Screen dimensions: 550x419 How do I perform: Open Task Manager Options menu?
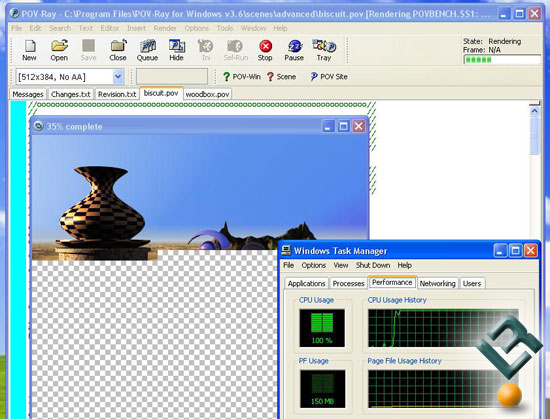tap(314, 265)
